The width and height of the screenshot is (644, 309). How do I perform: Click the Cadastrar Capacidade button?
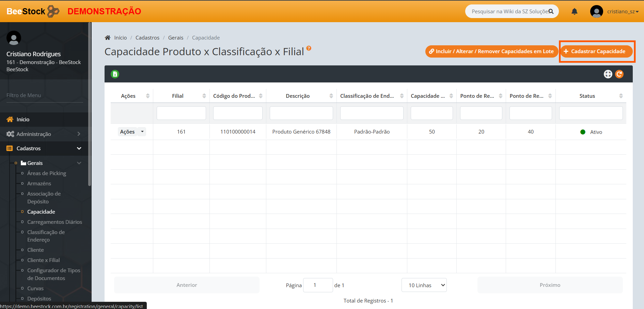pos(596,51)
